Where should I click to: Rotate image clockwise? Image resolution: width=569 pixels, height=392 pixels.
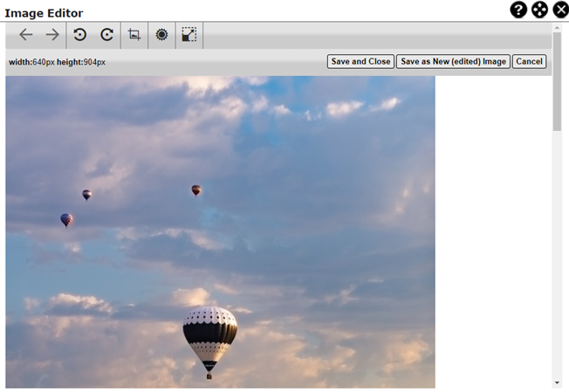(x=106, y=35)
